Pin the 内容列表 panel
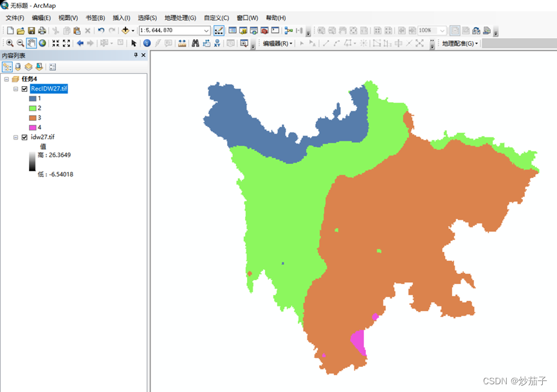The image size is (557, 392). pos(136,55)
